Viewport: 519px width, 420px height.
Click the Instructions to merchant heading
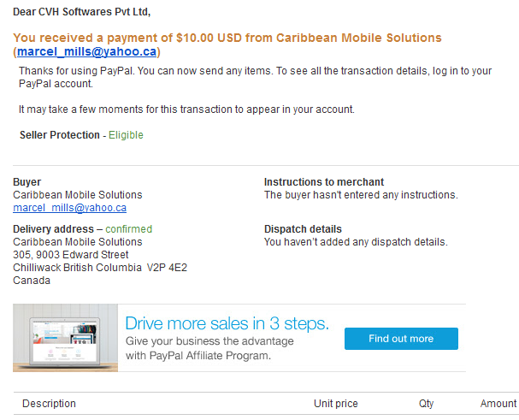point(324,182)
